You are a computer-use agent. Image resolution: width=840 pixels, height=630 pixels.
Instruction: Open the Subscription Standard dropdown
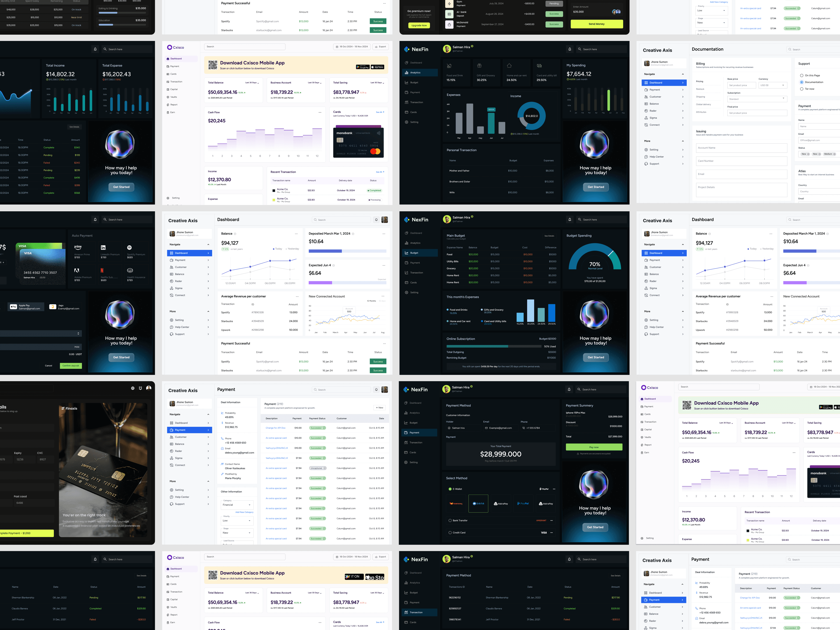pos(757,99)
